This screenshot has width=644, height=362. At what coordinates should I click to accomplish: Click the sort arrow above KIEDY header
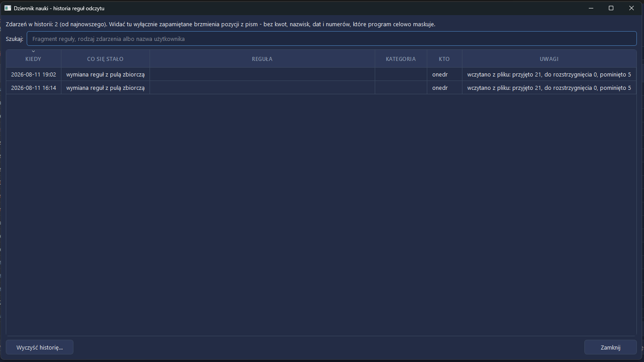[x=33, y=52]
